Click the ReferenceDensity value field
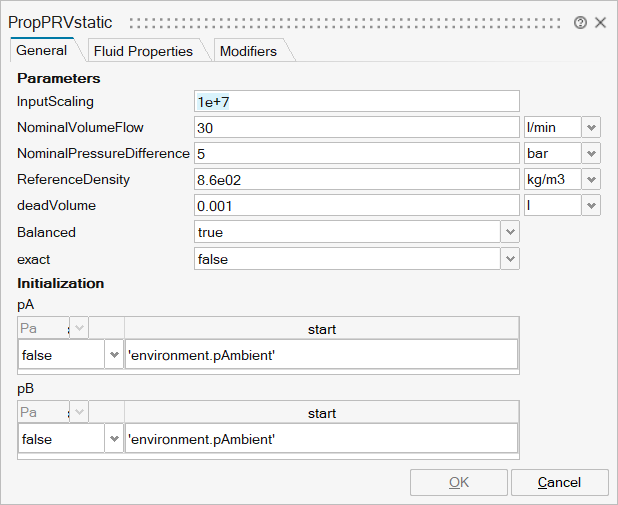Screen dimensions: 618x505 point(356,179)
